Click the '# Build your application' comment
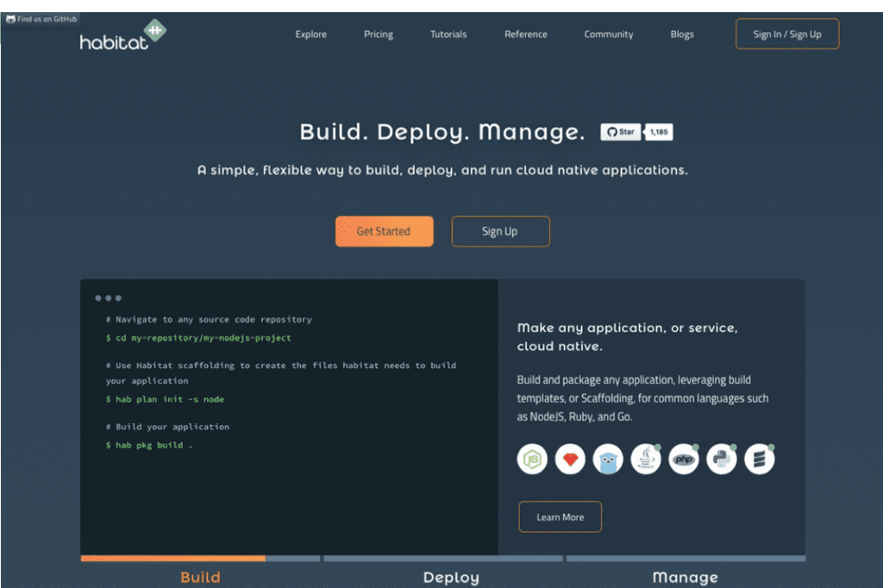The image size is (883, 588). (168, 427)
